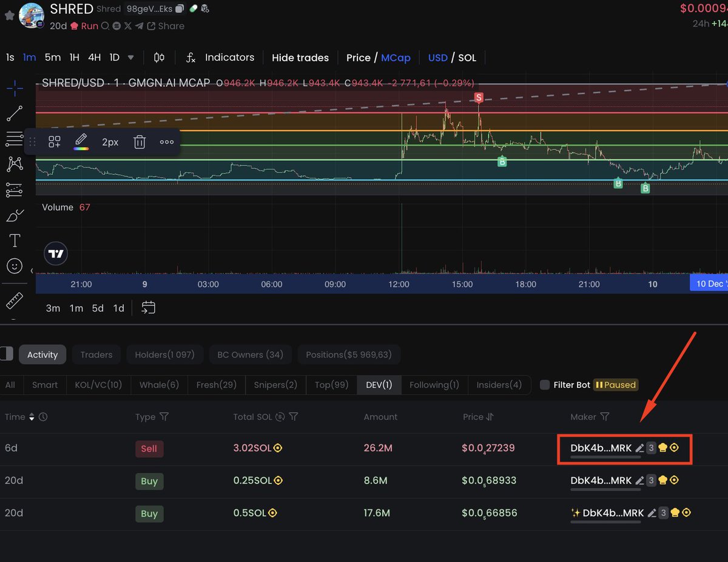Delete the selected drawing with the trash icon
The width and height of the screenshot is (728, 562).
tap(140, 142)
